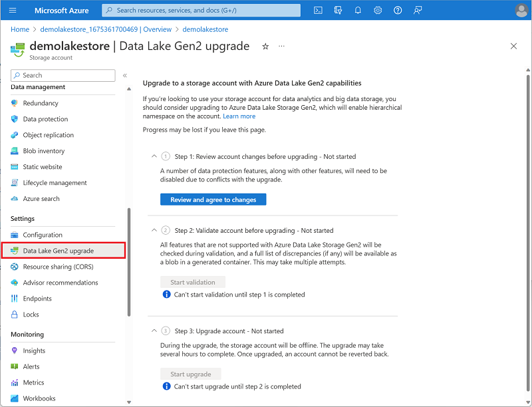The height and width of the screenshot is (407, 532).
Task: Click the Object replication icon
Action: [14, 134]
